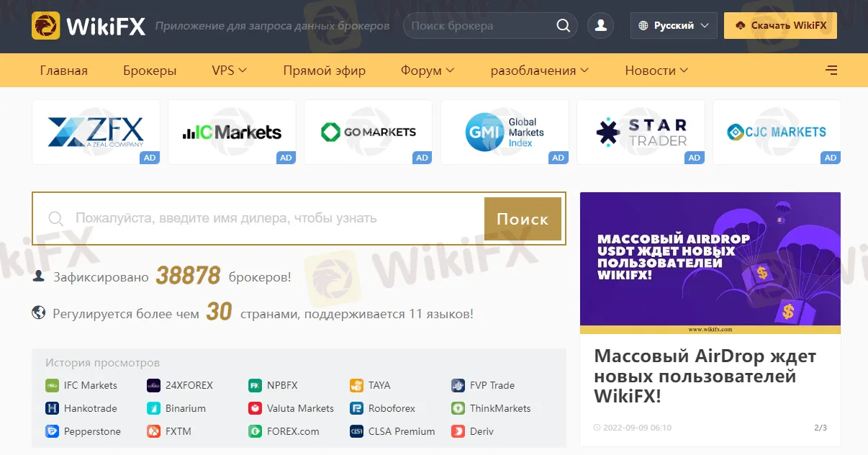The height and width of the screenshot is (455, 868).
Task: Open the Star Trader ad banner
Action: pyautogui.click(x=641, y=132)
